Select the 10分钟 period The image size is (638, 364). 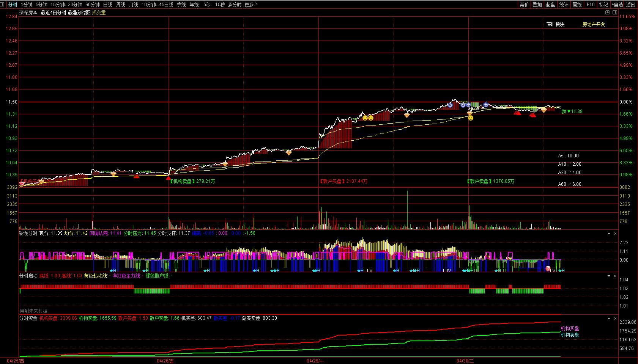pos(149,5)
